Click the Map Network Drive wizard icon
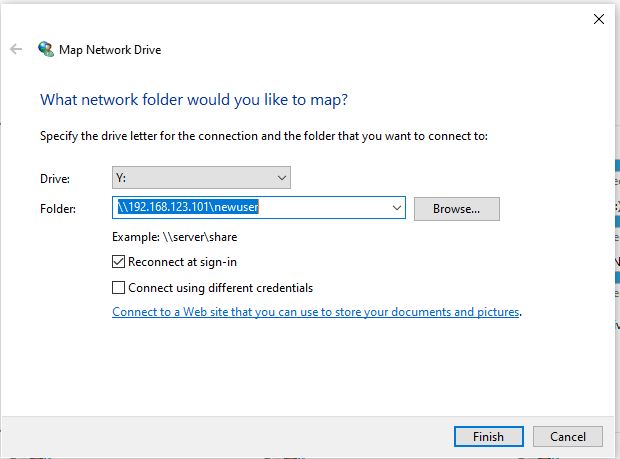Viewport: 620px width, 459px height. pos(46,49)
